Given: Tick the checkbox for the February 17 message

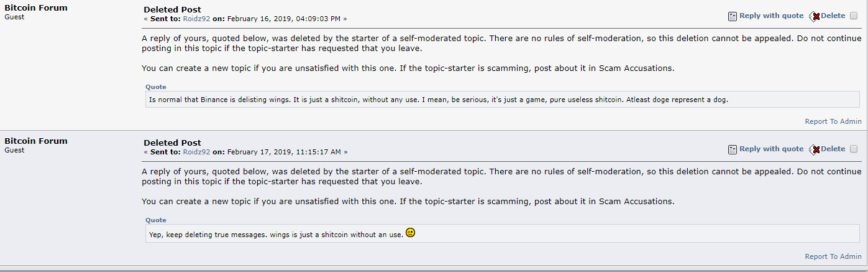Looking at the screenshot, I should point(854,149).
